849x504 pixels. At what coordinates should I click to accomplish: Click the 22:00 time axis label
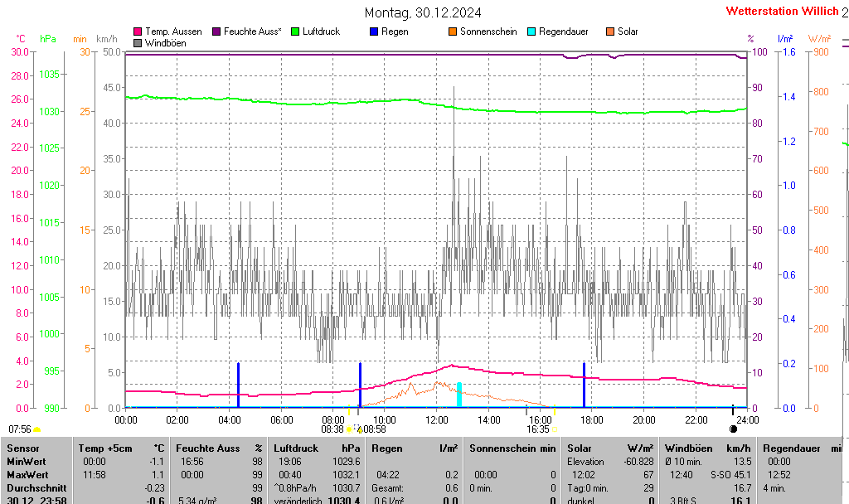click(x=696, y=419)
